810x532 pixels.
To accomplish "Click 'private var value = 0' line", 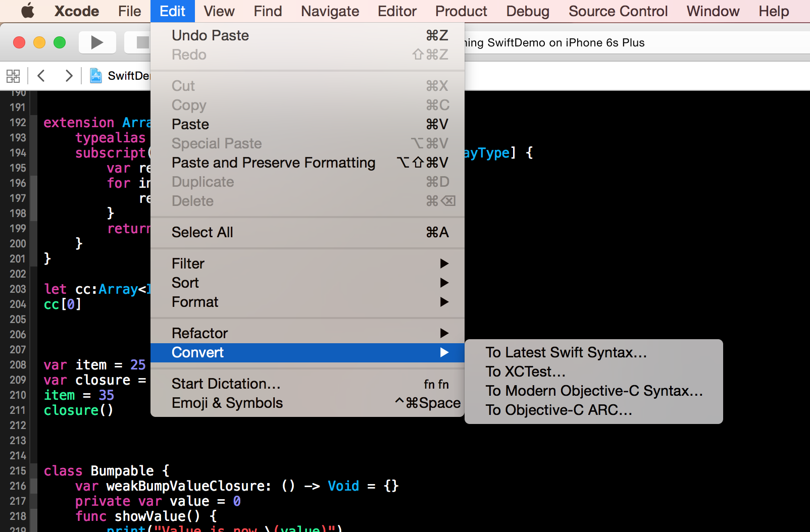I will (x=158, y=501).
